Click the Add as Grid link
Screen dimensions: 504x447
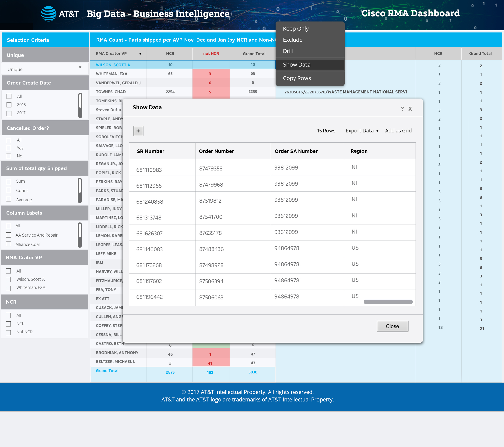point(398,131)
